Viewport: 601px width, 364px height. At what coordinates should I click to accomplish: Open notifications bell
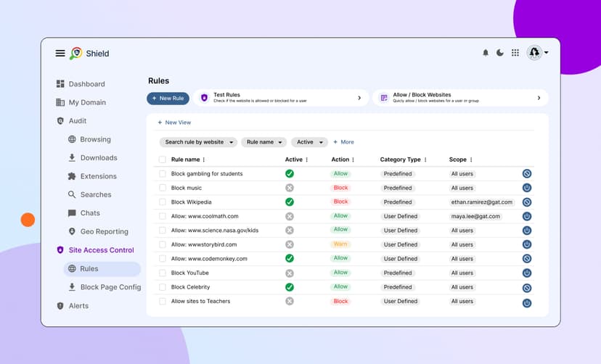(x=486, y=53)
